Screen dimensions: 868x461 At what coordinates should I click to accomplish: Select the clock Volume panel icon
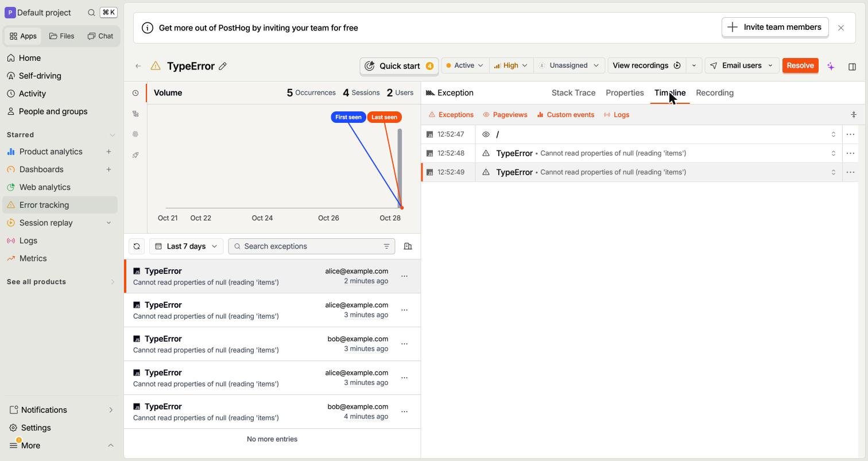tap(135, 93)
